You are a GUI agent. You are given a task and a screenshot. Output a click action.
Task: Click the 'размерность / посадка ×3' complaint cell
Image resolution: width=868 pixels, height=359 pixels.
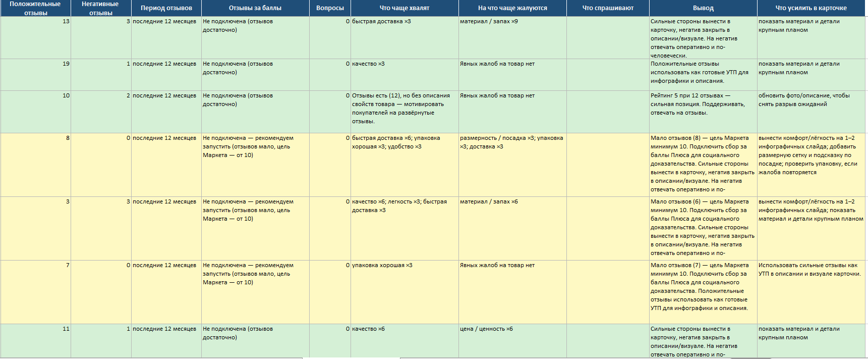click(x=512, y=165)
